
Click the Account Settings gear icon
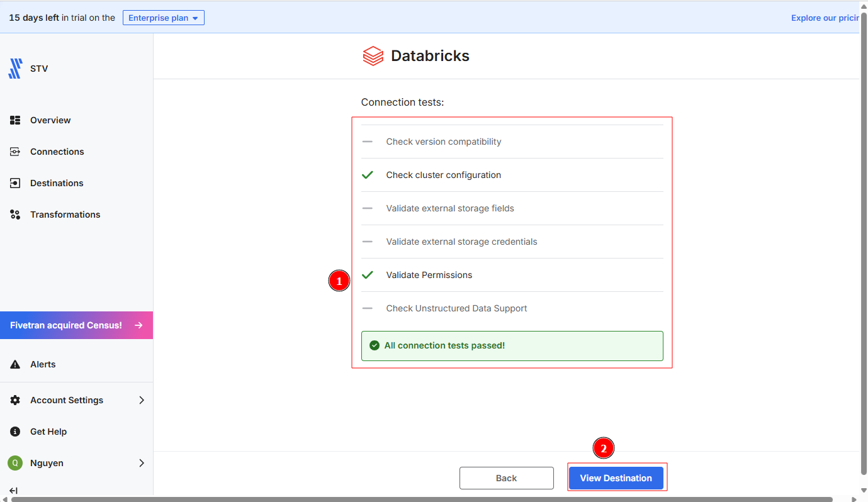tap(15, 400)
